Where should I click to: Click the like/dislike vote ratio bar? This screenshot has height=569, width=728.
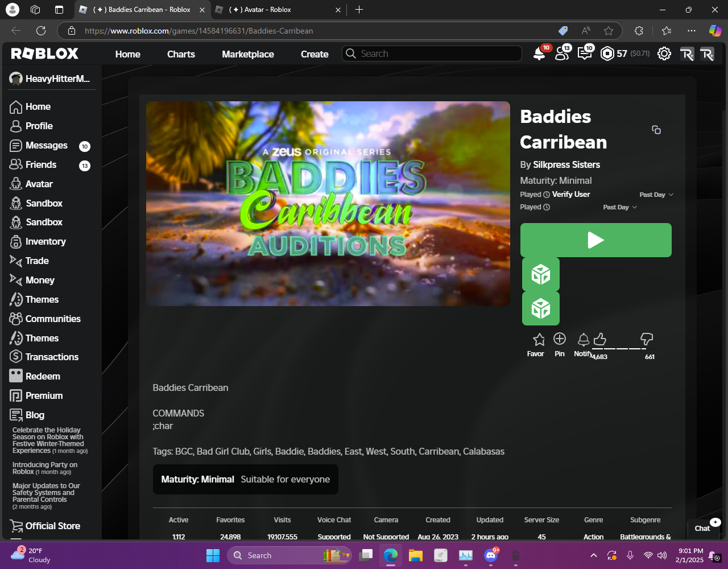pos(623,349)
